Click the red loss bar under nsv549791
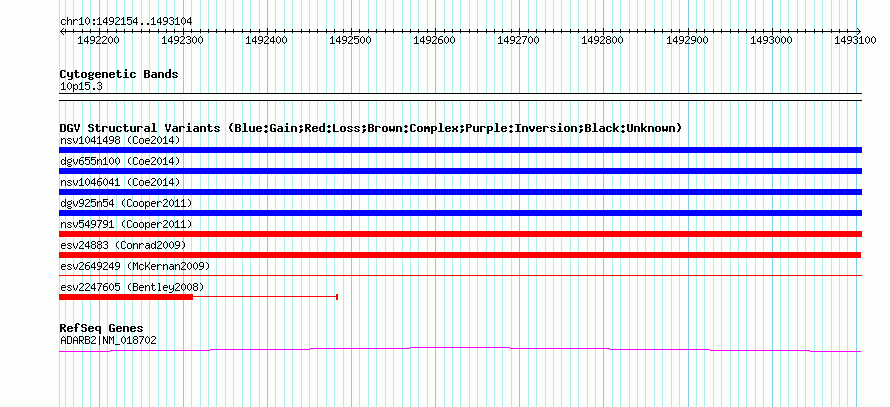 coord(460,234)
